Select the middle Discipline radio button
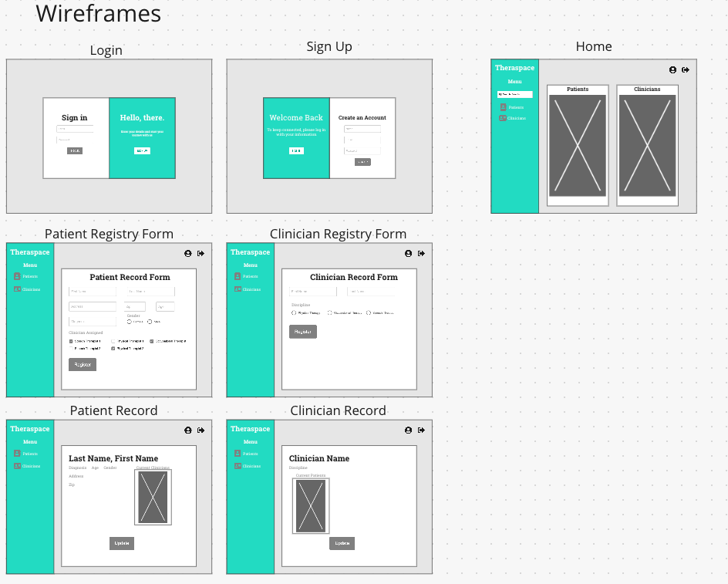The height and width of the screenshot is (584, 728). coord(329,312)
